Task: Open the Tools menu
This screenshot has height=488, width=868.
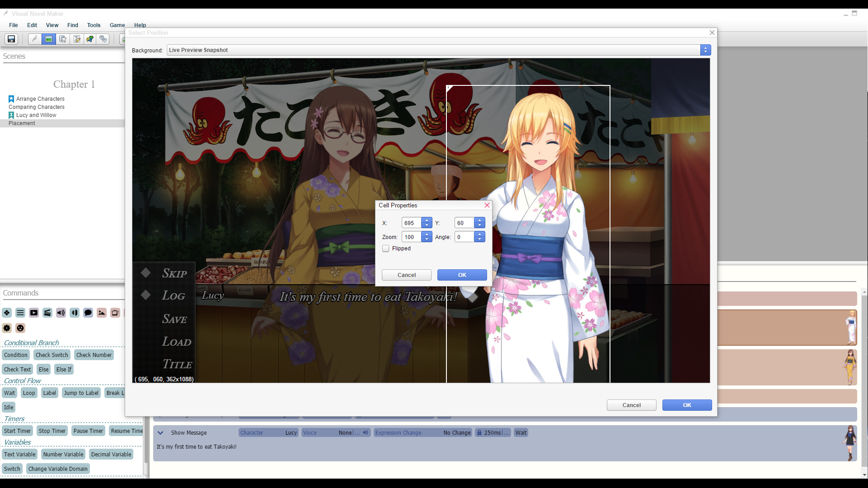Action: pyautogui.click(x=94, y=25)
